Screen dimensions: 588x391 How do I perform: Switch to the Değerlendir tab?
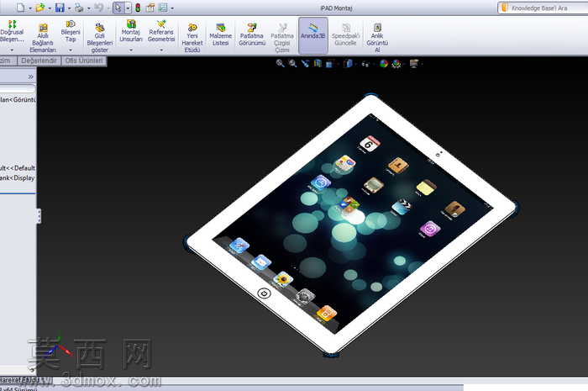click(39, 61)
